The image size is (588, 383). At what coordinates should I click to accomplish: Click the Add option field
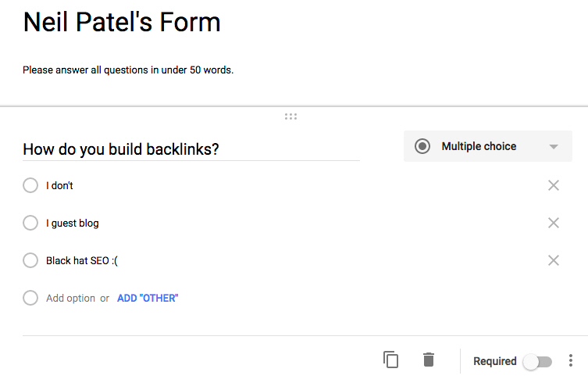pos(70,298)
